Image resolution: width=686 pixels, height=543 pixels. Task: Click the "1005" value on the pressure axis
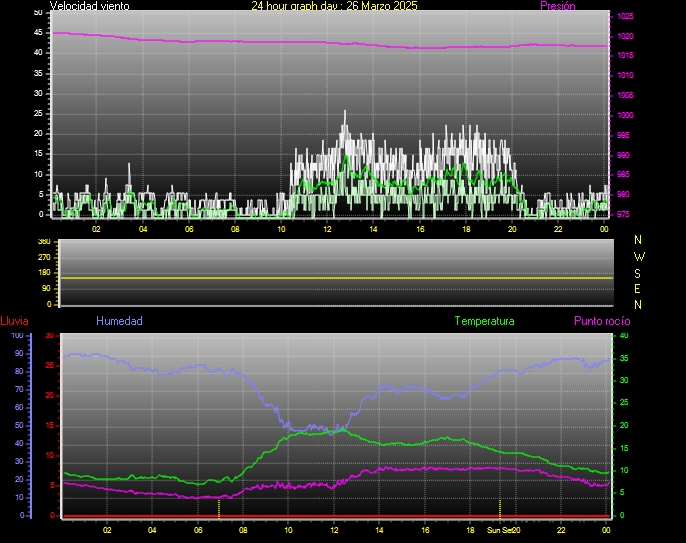coord(625,95)
